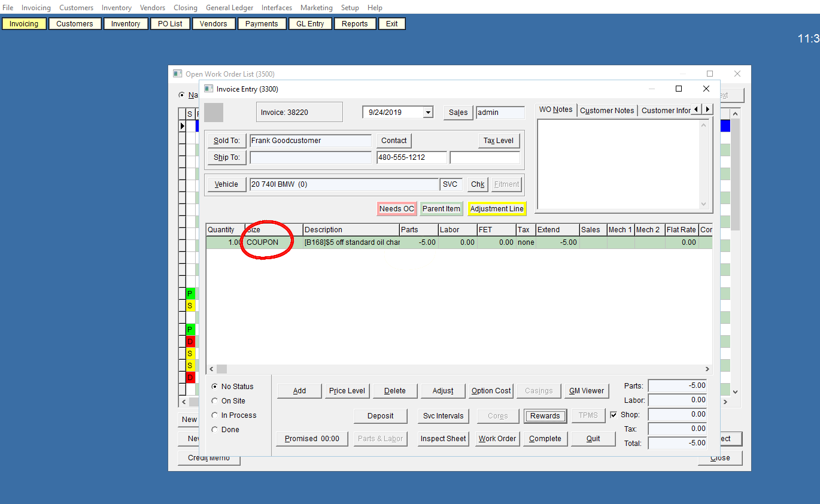Click the Chk button
Viewport: 820px width, 504px height.
tap(478, 184)
